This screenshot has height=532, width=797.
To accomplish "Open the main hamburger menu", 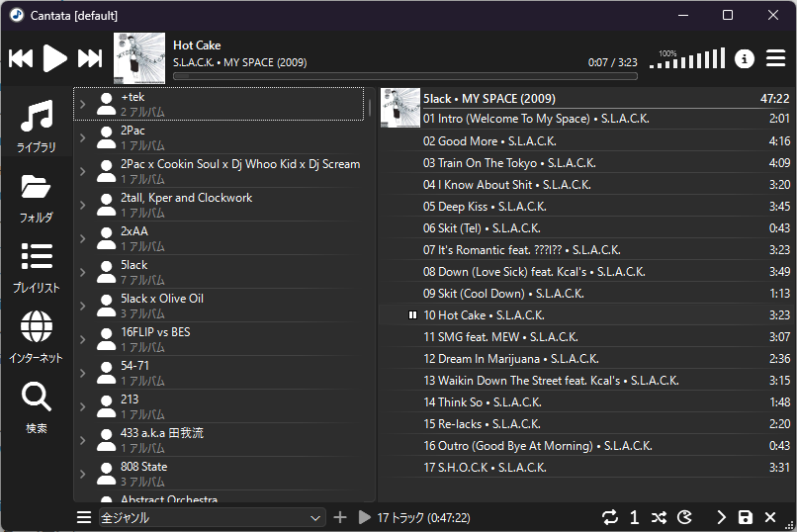I will pos(775,58).
